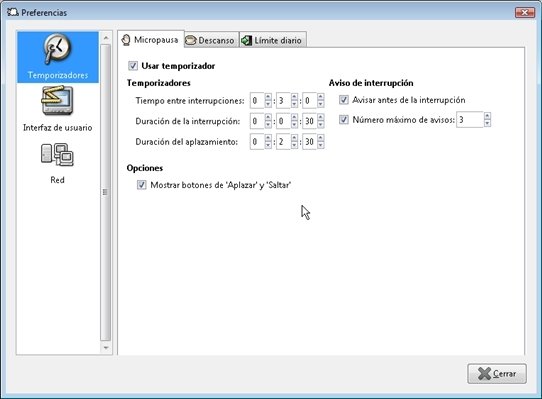Image resolution: width=542 pixels, height=399 pixels.
Task: Toggle the Usar temporizador checkbox
Action: pos(133,66)
